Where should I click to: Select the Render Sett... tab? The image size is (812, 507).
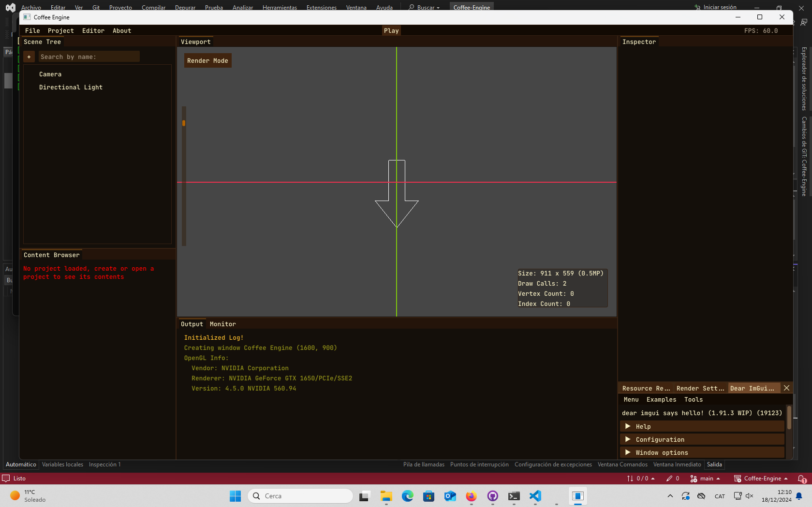700,388
